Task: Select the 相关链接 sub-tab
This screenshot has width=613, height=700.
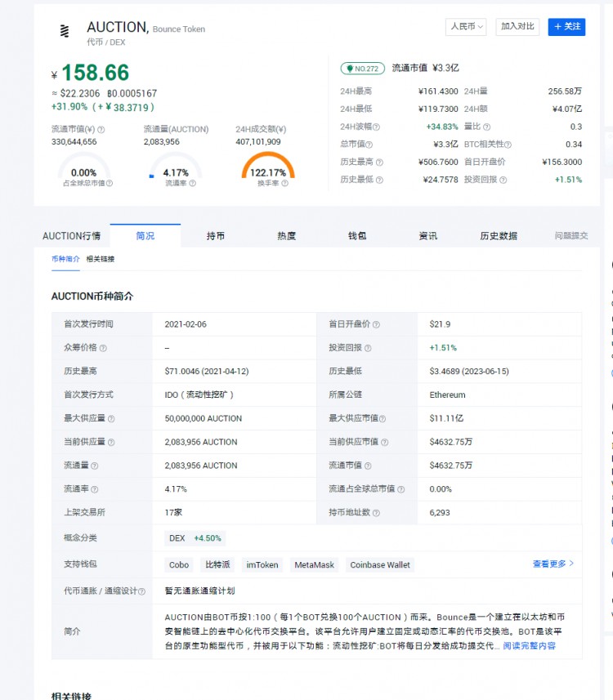Action: coord(101,259)
